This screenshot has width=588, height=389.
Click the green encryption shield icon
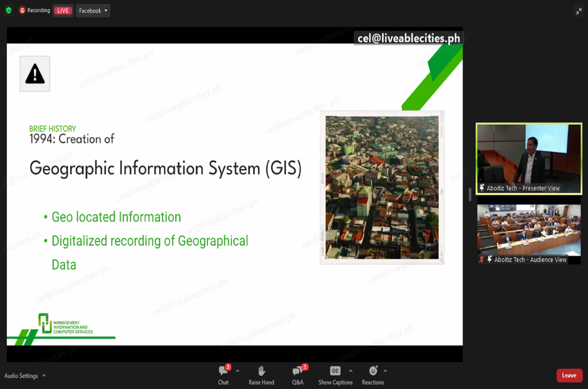9,10
